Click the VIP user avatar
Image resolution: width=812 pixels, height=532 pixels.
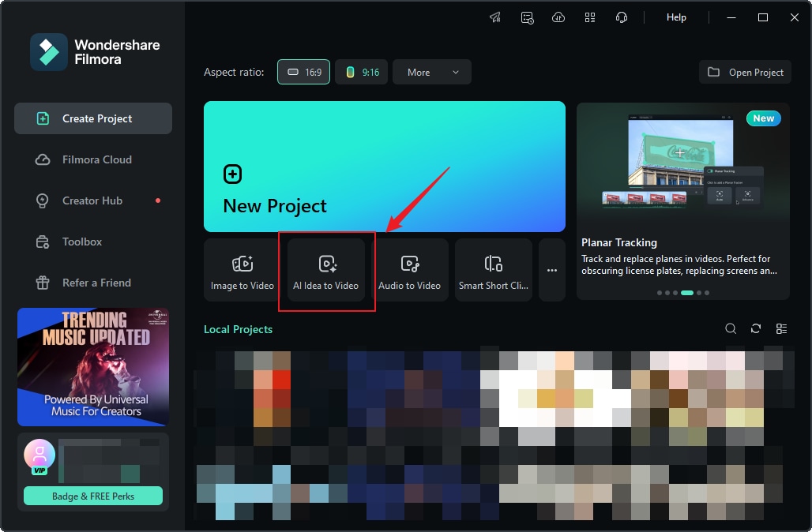[x=39, y=456]
